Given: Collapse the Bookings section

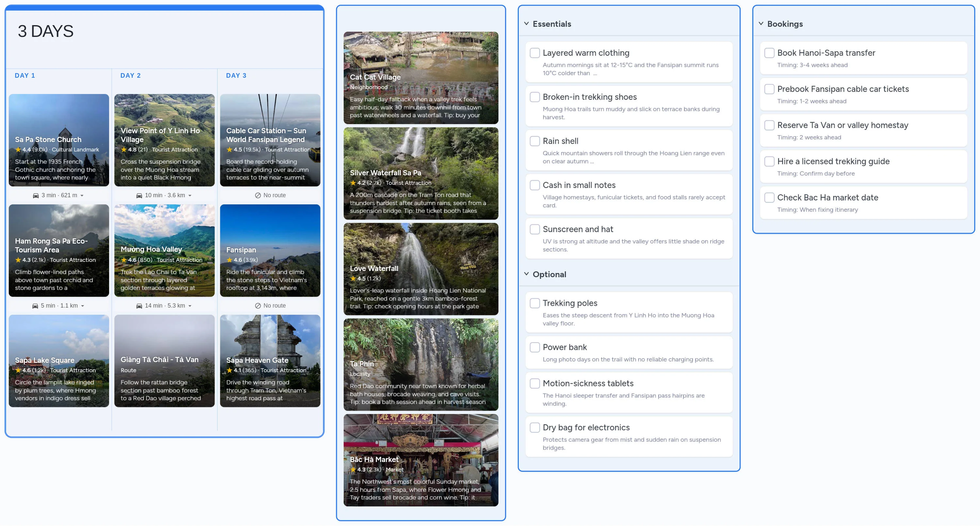Looking at the screenshot, I should tap(761, 24).
